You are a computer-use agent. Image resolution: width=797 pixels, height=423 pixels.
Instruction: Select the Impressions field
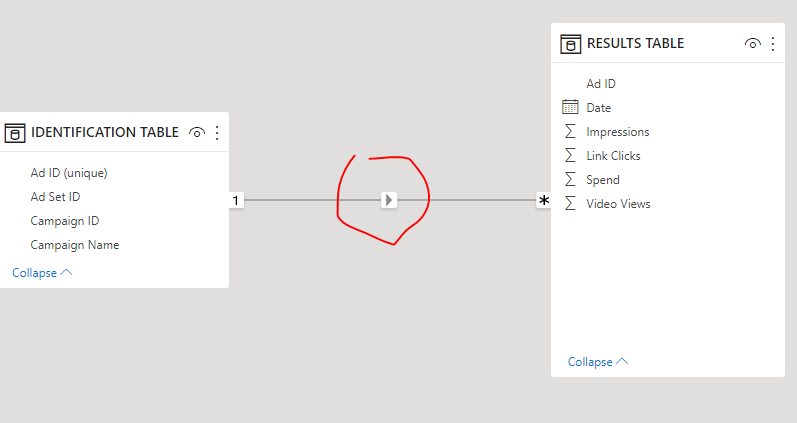tap(618, 132)
